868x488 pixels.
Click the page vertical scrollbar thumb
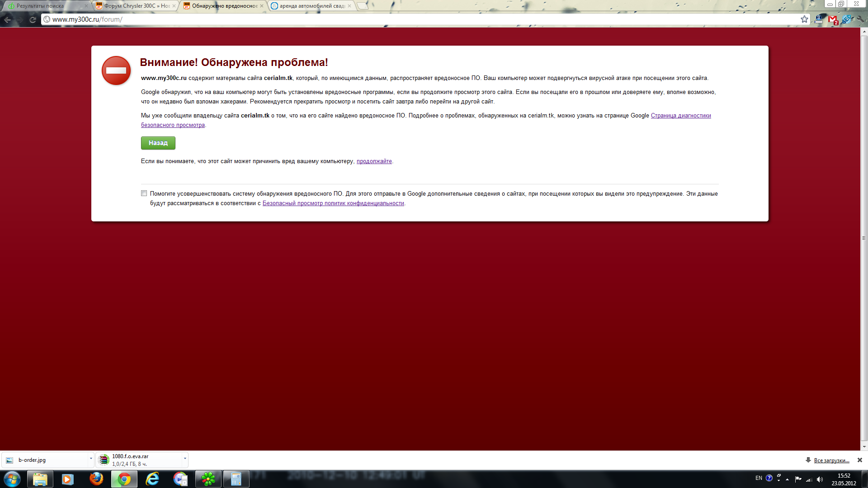(864, 238)
